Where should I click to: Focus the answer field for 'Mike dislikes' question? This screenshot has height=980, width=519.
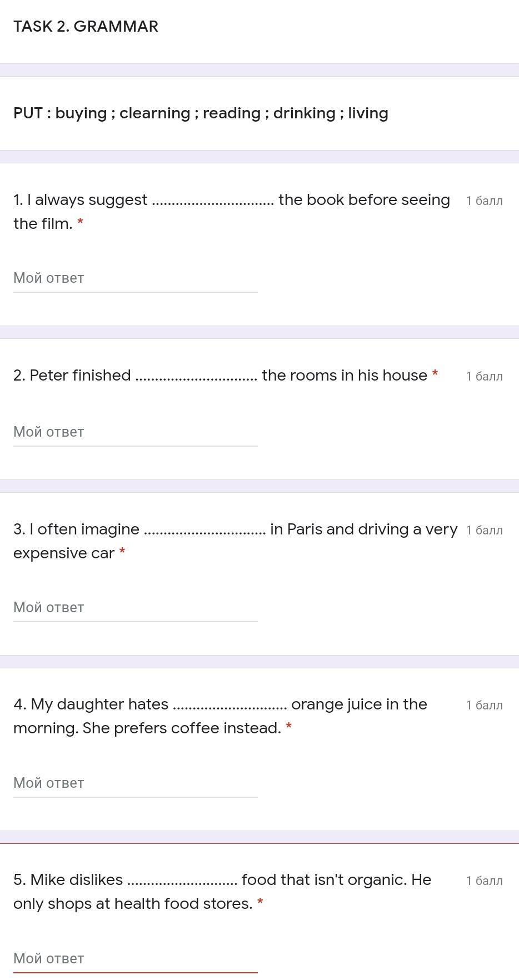tap(135, 959)
